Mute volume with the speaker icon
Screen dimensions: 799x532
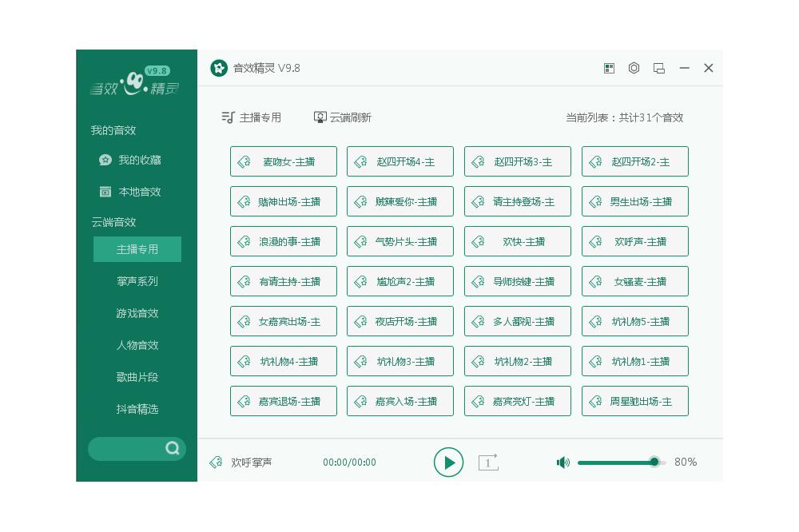coord(562,463)
